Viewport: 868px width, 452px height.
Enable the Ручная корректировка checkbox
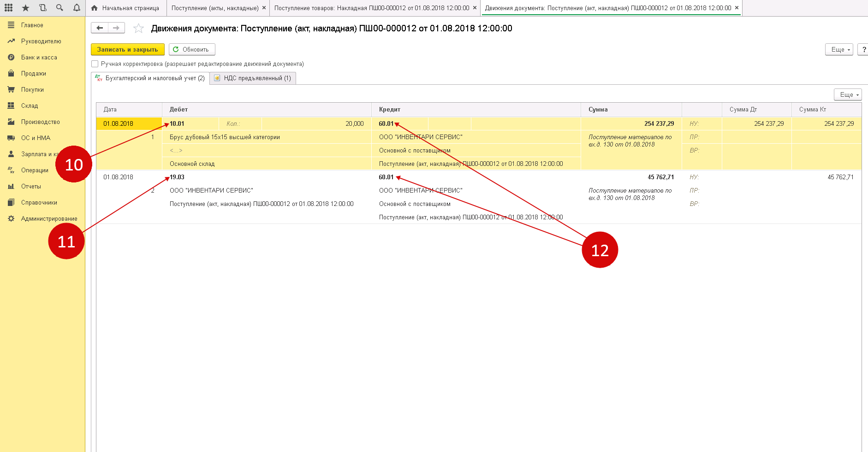pyautogui.click(x=95, y=64)
